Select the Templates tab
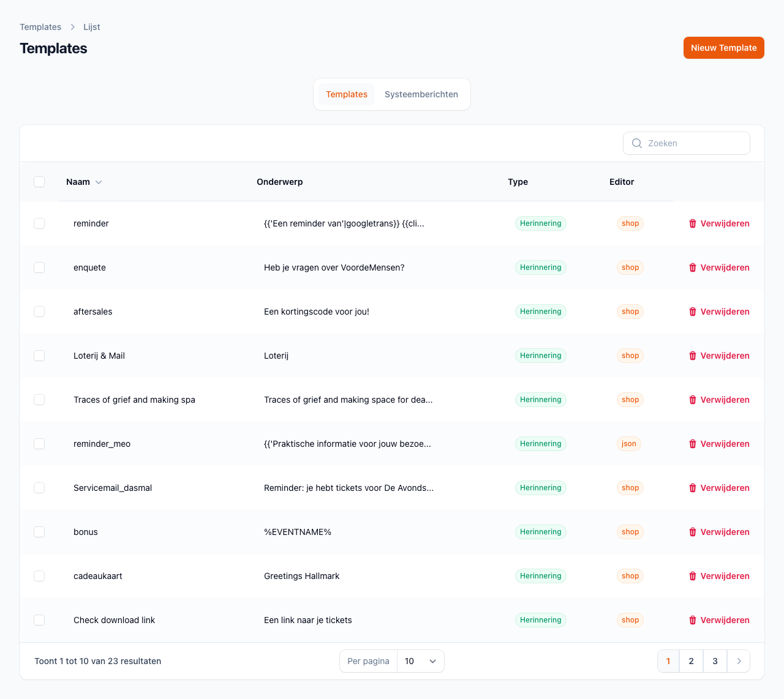 pyautogui.click(x=347, y=94)
